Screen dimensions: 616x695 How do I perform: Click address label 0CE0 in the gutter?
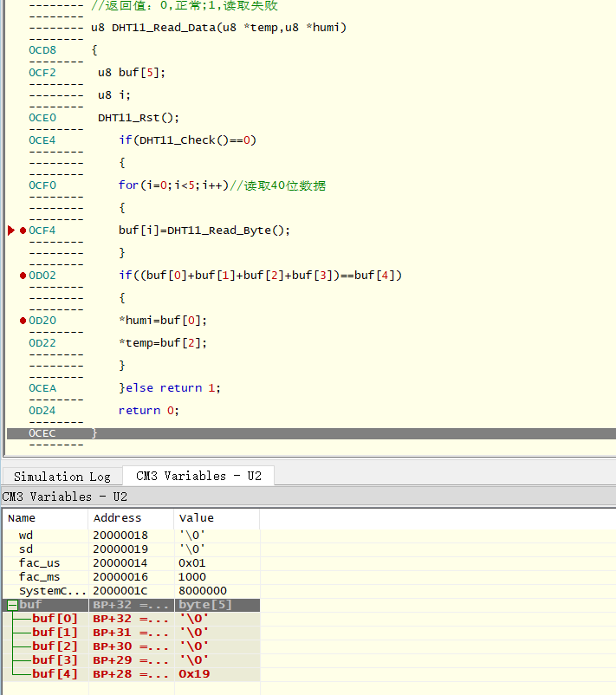tap(42, 118)
